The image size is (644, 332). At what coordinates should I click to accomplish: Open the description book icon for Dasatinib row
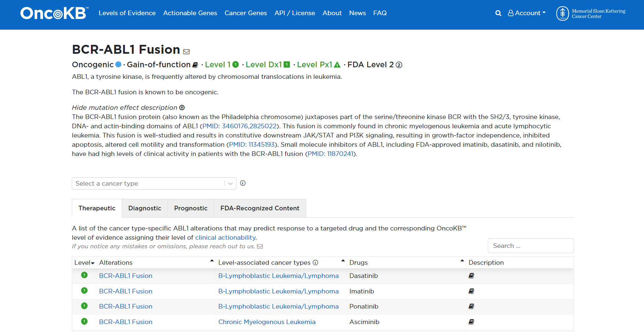471,275
